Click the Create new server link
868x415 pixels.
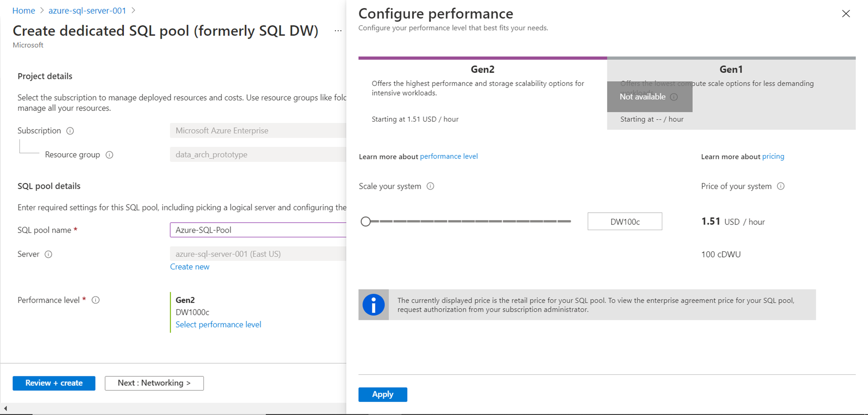tap(190, 267)
